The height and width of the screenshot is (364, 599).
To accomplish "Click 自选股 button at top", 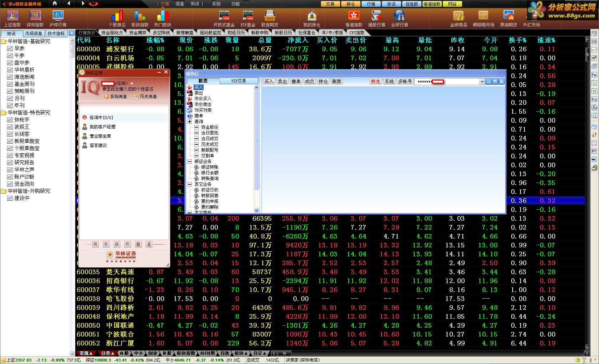I will click(x=411, y=4).
